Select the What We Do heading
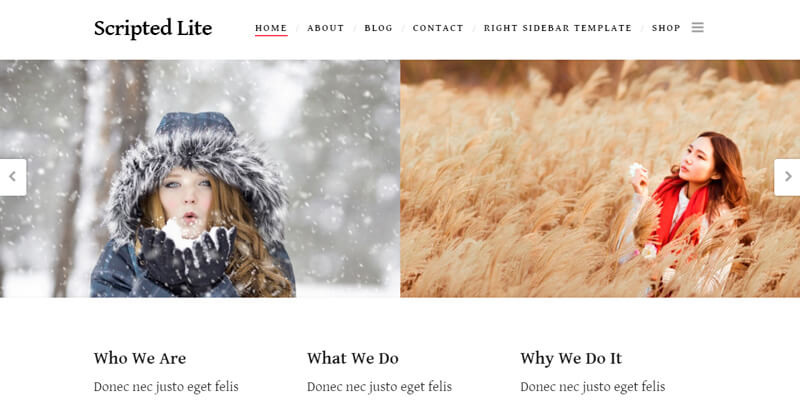Viewport: 800px width, 400px height. tap(353, 358)
